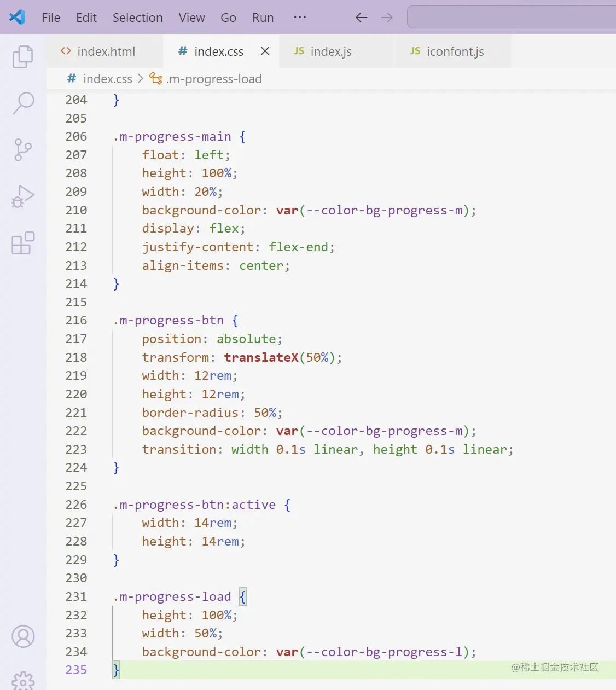The height and width of the screenshot is (690, 616).
Task: Click the .m-progress-btn selector on line 216
Action: 168,320
